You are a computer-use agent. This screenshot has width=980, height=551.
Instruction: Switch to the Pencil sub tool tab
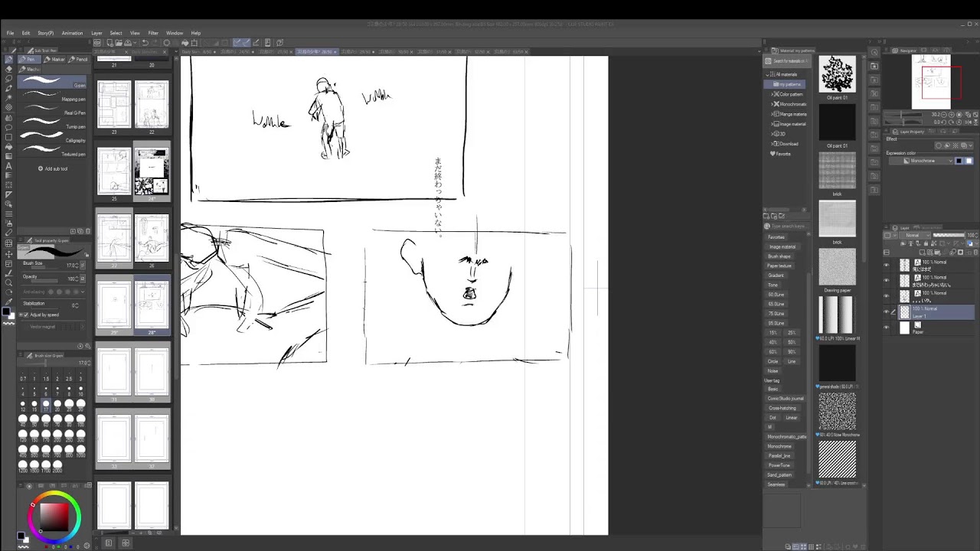click(79, 60)
